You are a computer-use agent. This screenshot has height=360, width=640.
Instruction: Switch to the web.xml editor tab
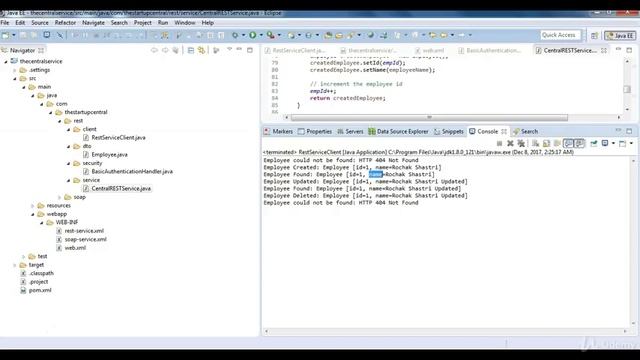click(429, 51)
